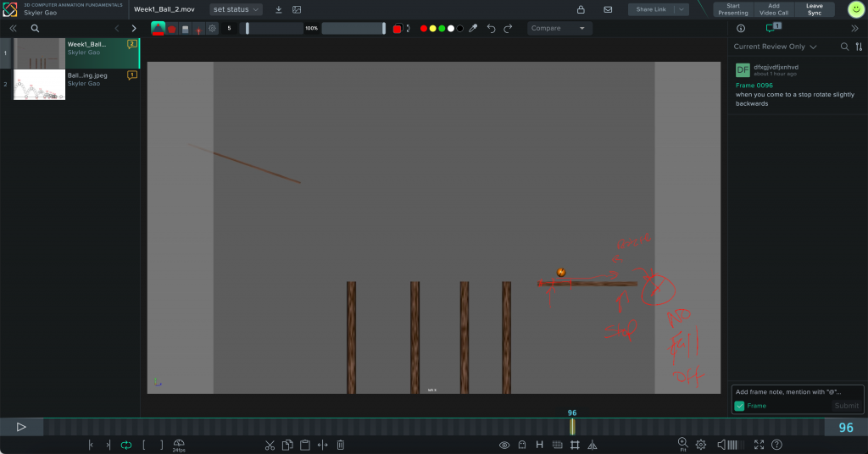Download the Week1_Ball_2.mov file
This screenshot has width=868, height=454.
click(x=279, y=9)
